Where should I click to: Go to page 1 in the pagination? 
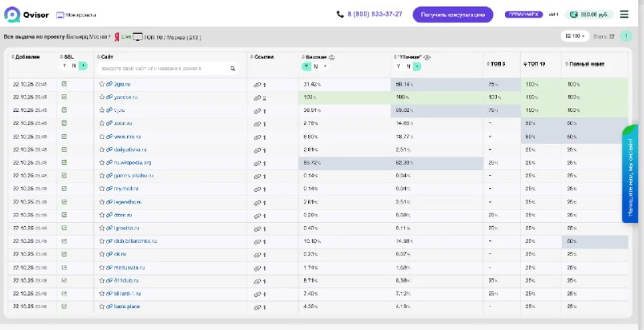[626, 36]
